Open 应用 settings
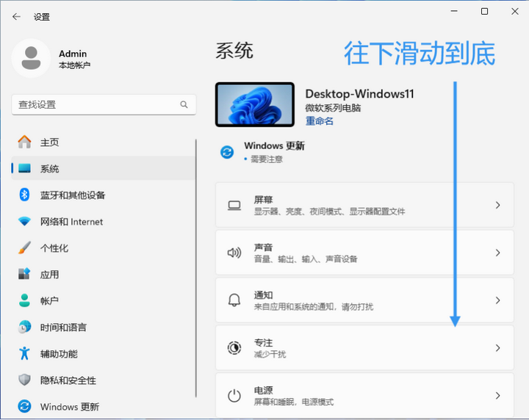 [104, 274]
